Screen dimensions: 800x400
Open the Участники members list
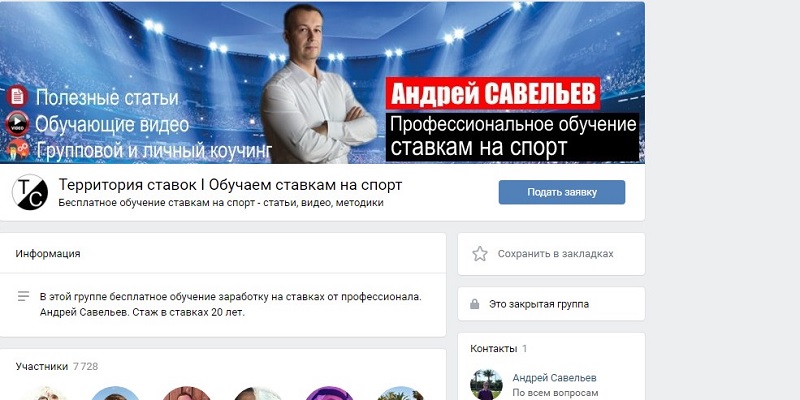pos(41,366)
